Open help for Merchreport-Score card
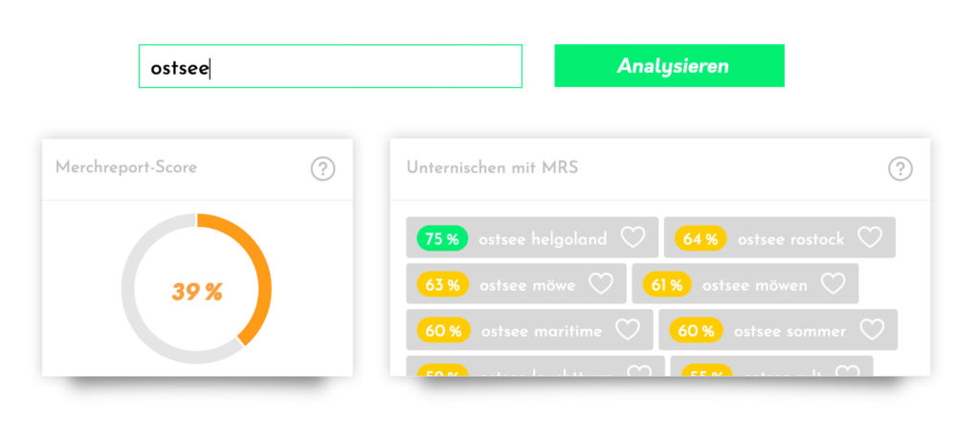980x441 pixels. point(323,168)
